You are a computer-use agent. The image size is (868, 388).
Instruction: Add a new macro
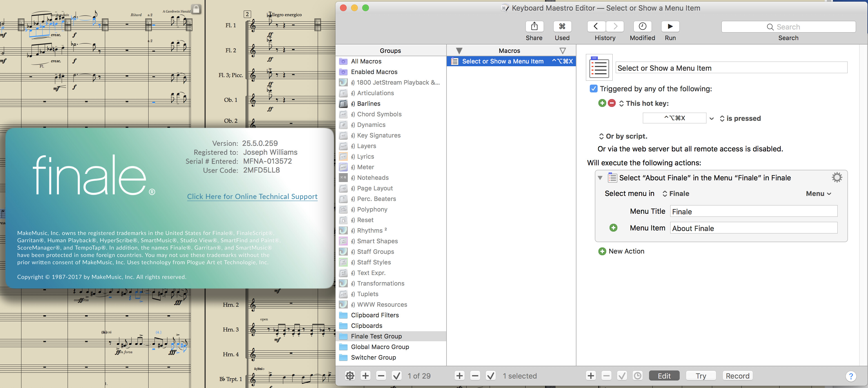(x=459, y=375)
